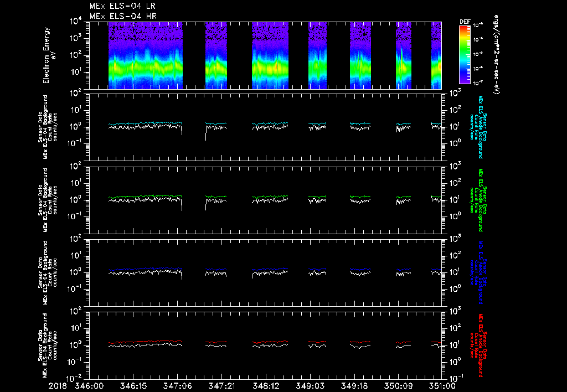This screenshot has width=567, height=392.
Task: Click the 10^-5 color bar tick label
Action: [x=478, y=54]
